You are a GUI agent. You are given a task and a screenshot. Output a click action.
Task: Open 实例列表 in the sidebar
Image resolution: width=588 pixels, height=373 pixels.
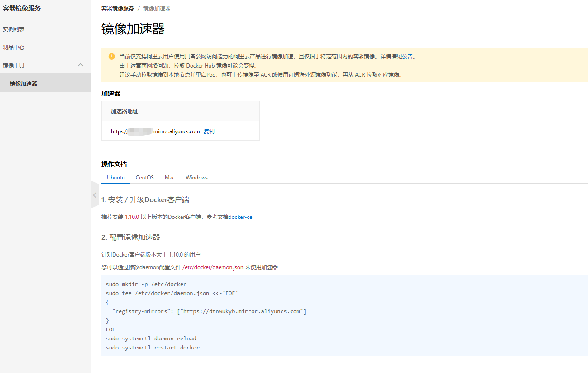[x=14, y=29]
